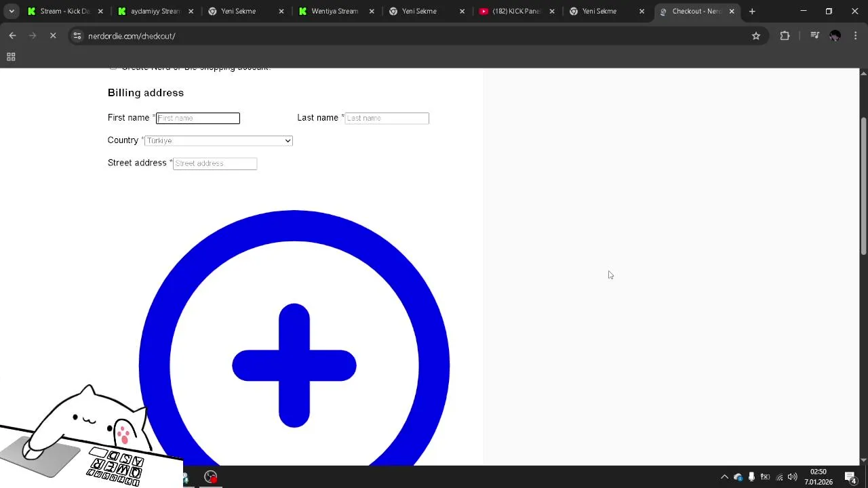Screen dimensions: 868x488
Task: Open the tab search dropdown arrow
Action: tap(12, 12)
